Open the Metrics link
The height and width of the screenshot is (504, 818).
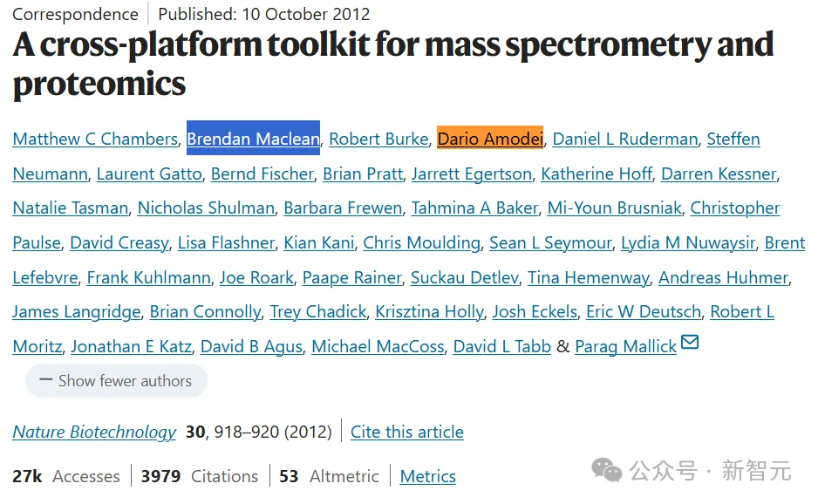[427, 476]
